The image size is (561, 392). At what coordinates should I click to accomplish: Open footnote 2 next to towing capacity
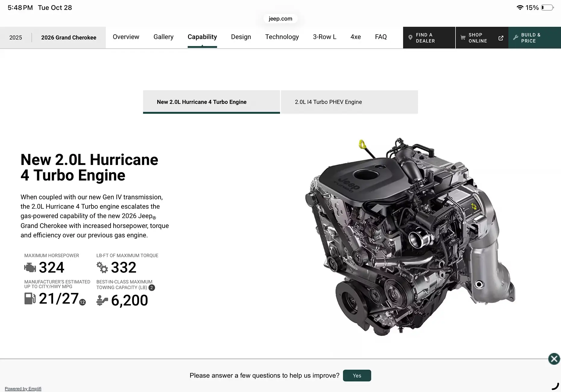[x=152, y=288]
